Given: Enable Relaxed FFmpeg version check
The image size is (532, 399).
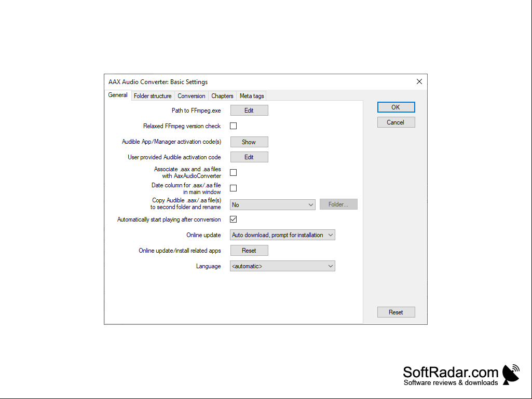Looking at the screenshot, I should tap(234, 126).
